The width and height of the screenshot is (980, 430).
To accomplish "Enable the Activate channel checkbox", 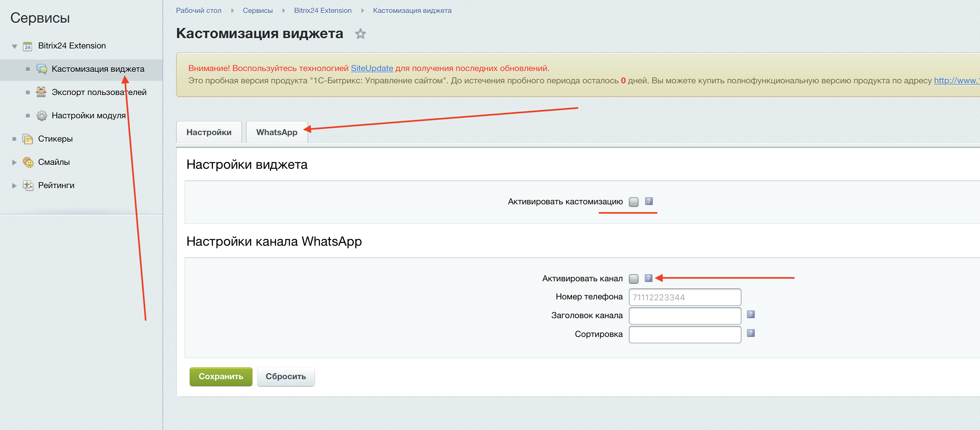I will tap(633, 279).
